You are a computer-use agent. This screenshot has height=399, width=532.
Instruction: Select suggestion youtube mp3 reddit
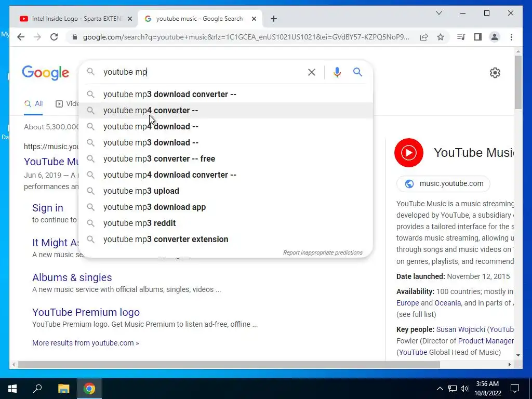225,223
